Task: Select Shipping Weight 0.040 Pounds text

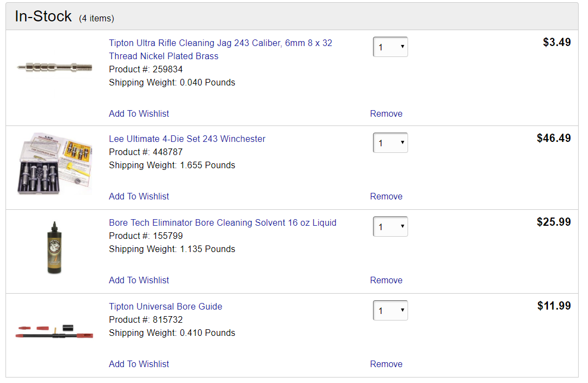Action: point(172,82)
